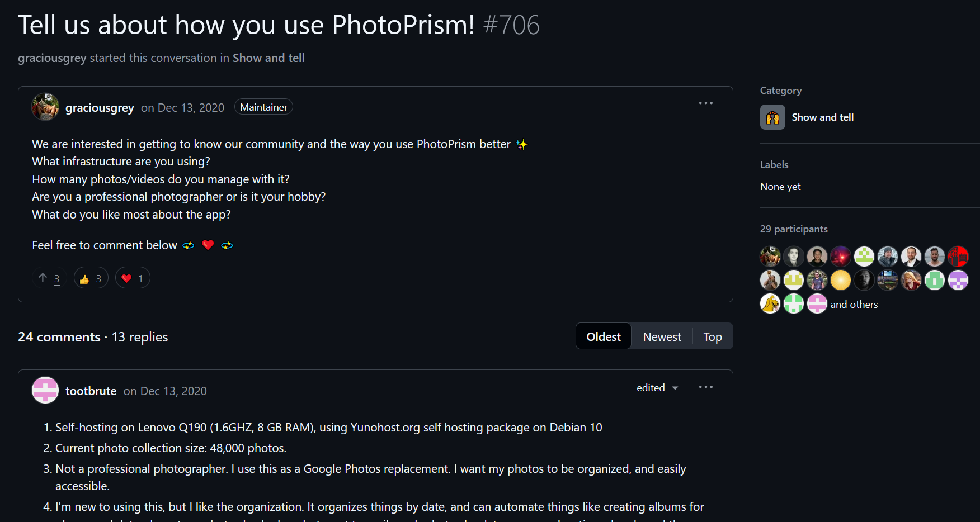Open the Top sorting option
The image size is (980, 522).
point(712,336)
